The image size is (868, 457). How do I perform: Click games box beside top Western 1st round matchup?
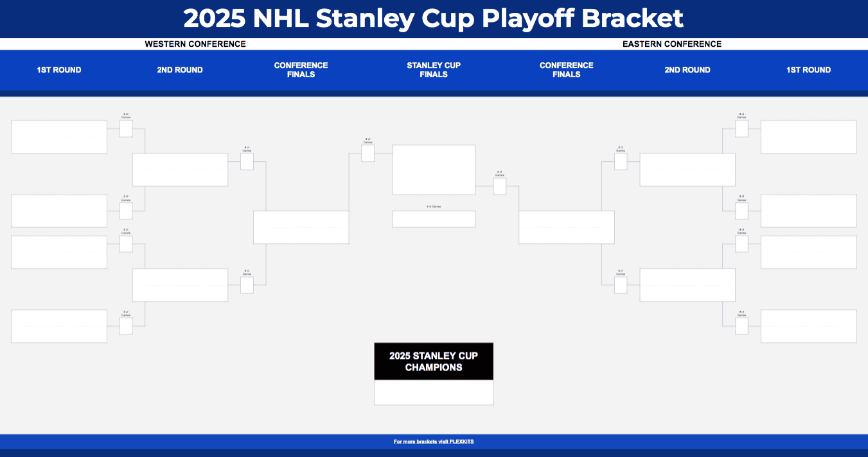pyautogui.click(x=126, y=128)
